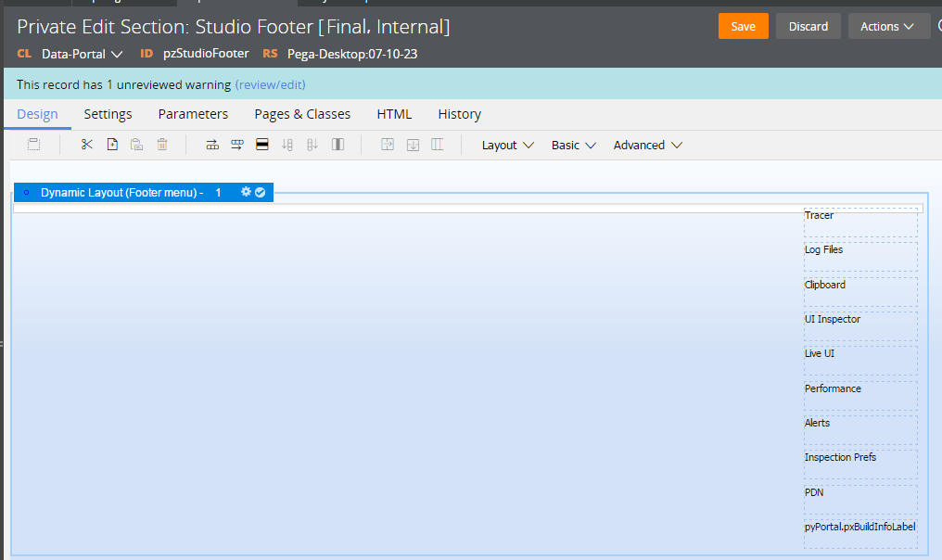Click the trash Delete icon in the toolbar

161,145
